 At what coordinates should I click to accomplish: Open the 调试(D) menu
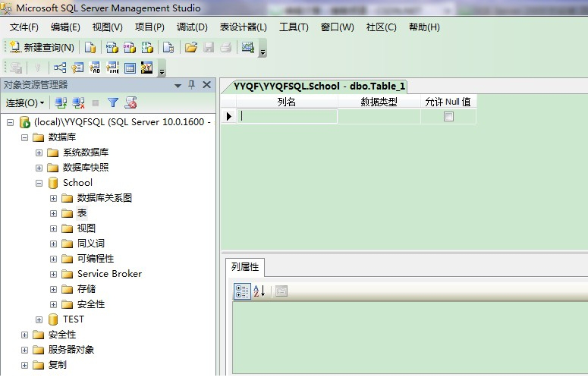point(192,27)
